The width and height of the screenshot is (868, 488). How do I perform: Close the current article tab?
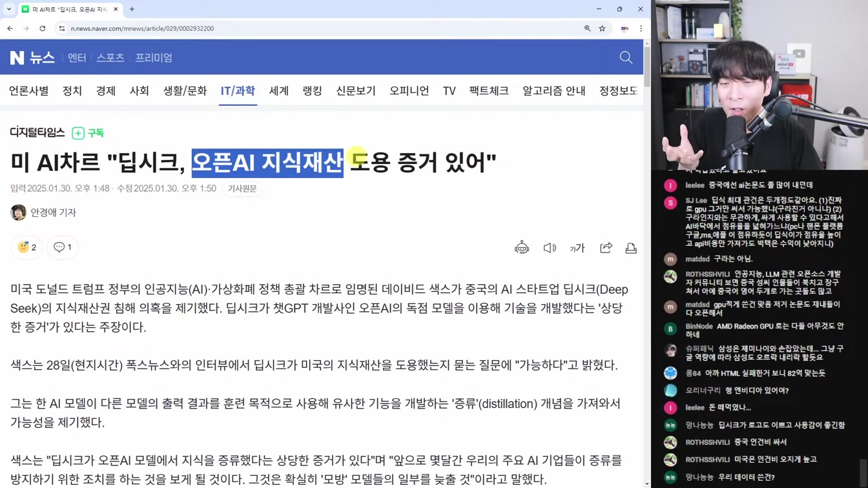pos(116,9)
